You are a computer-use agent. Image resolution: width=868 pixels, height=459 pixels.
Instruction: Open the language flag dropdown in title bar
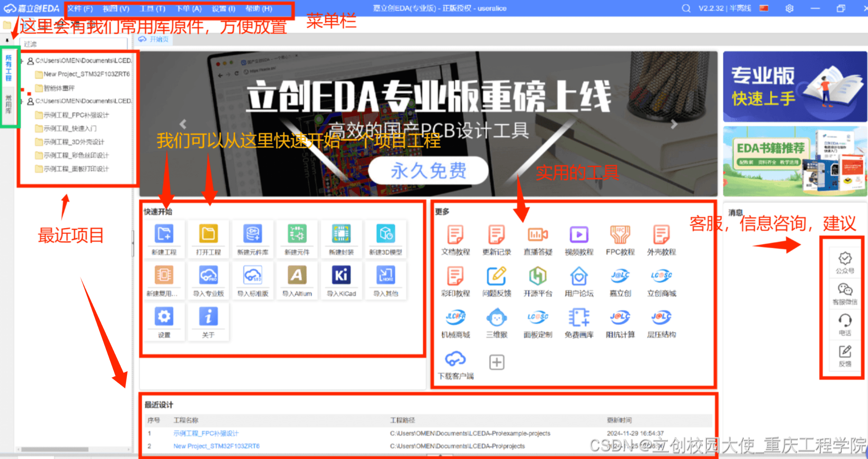[764, 8]
